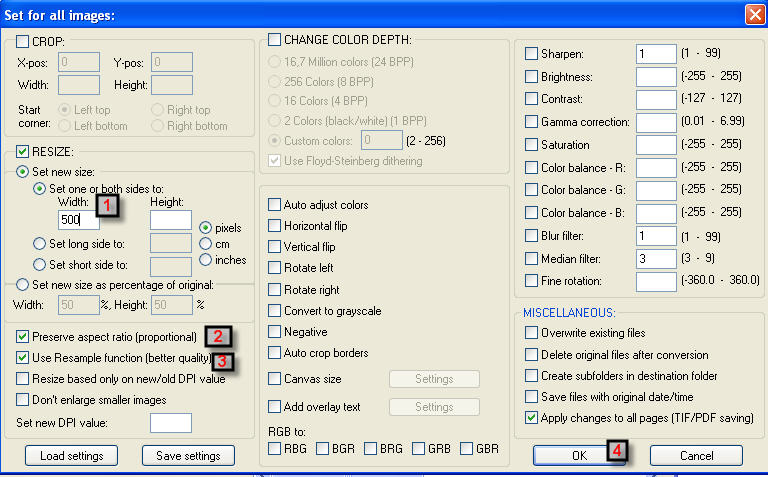Screen dimensions: 768x477
Task: Enable the CROP checkbox
Action: click(x=23, y=41)
